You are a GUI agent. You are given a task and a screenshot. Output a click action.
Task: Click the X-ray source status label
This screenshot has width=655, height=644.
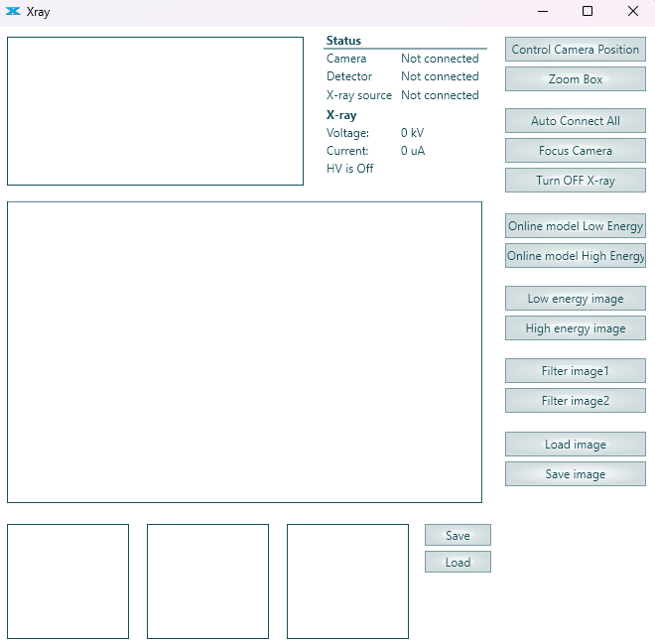point(359,95)
